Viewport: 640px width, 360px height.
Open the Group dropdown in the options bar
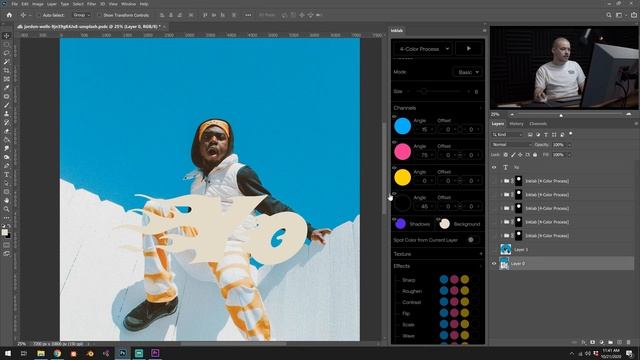pos(81,15)
